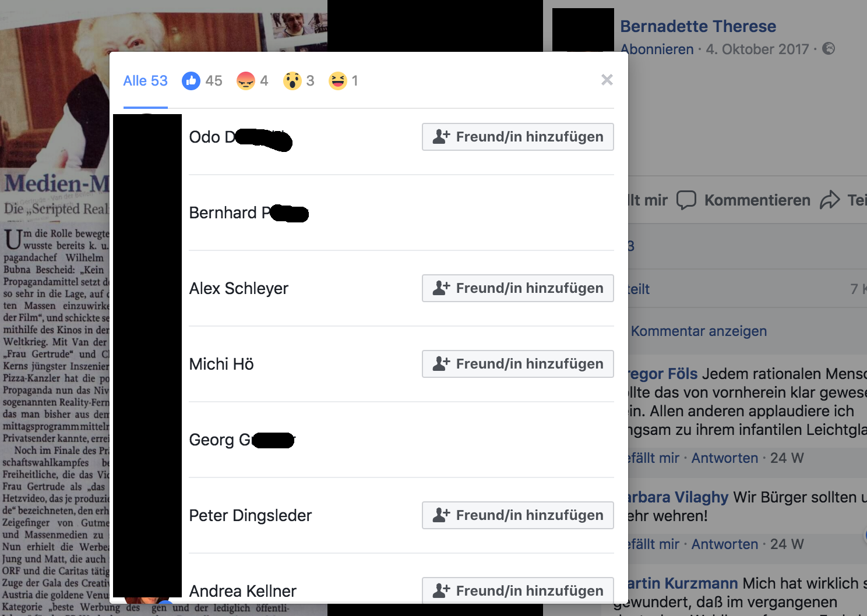Show only angry face reactions
The image size is (867, 616).
click(246, 81)
